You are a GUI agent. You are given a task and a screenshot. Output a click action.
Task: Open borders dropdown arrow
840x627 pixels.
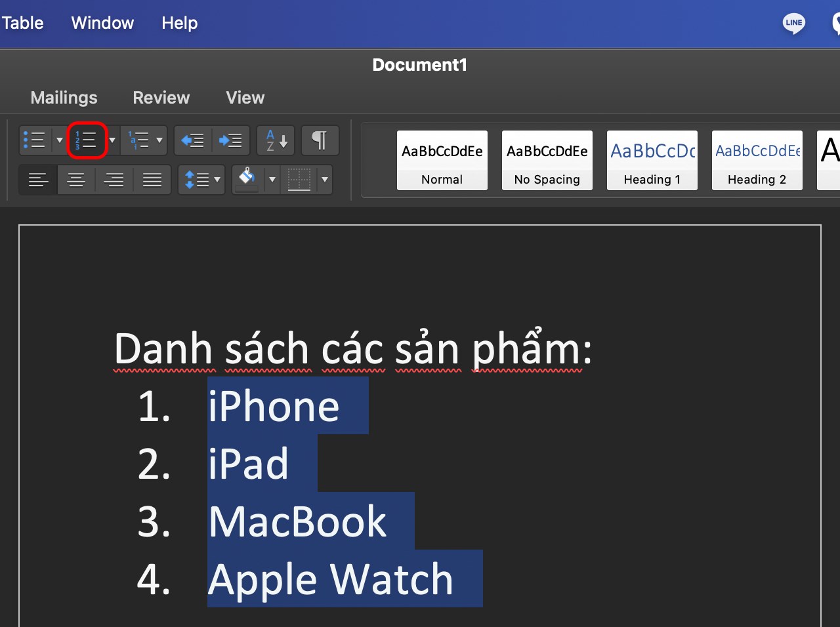[x=324, y=179]
